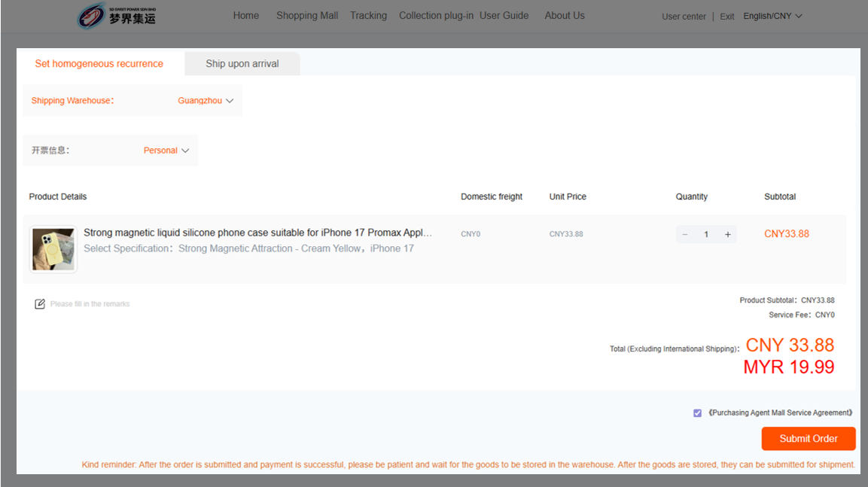
Task: Click the Domestic freight CNY0 value
Action: click(x=471, y=234)
